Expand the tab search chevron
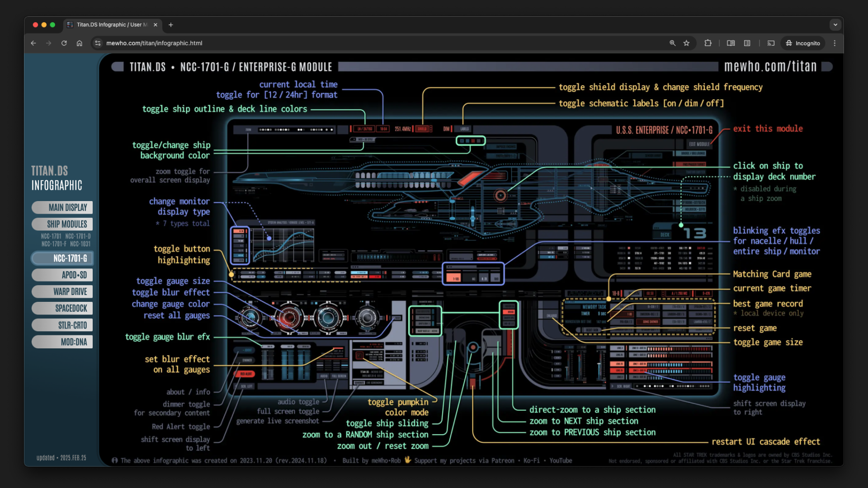 click(835, 25)
